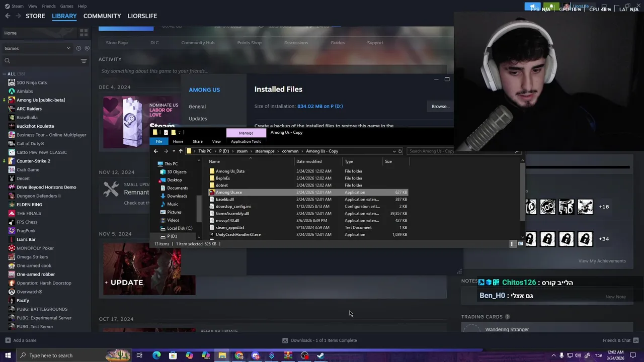Image resolution: width=644 pixels, height=362 pixels.
Task: Go up one folder in File Explorer
Action: pyautogui.click(x=181, y=151)
